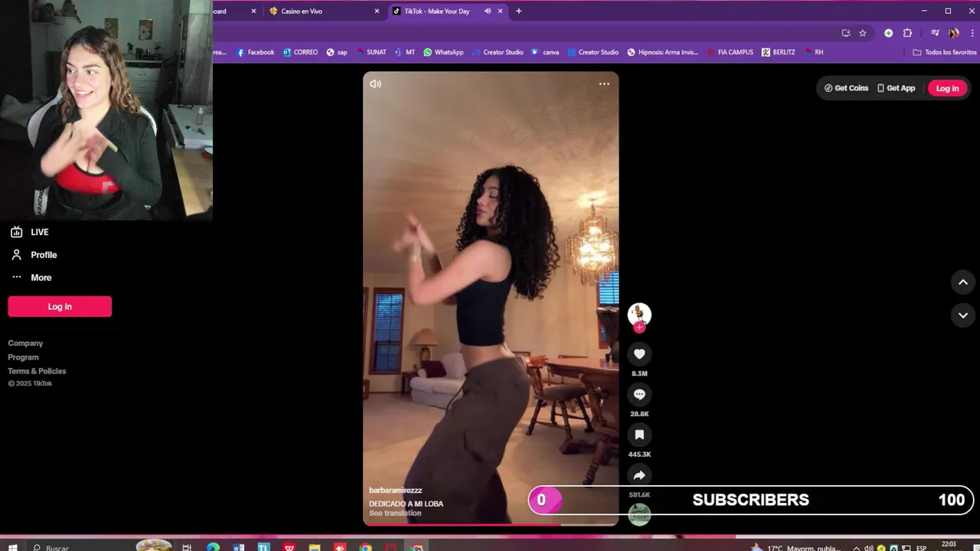Open Microsoft Edge from the taskbar

(x=213, y=547)
